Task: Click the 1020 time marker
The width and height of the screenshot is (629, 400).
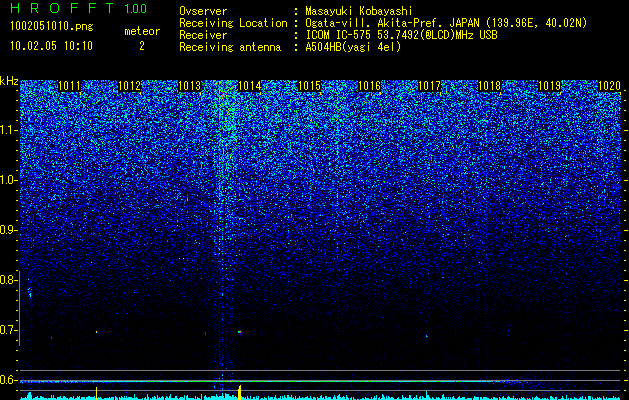Action: coord(610,86)
